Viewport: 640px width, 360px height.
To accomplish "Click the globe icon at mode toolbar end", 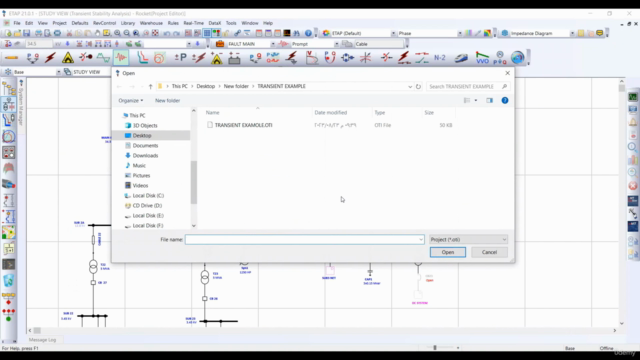I will 518,58.
